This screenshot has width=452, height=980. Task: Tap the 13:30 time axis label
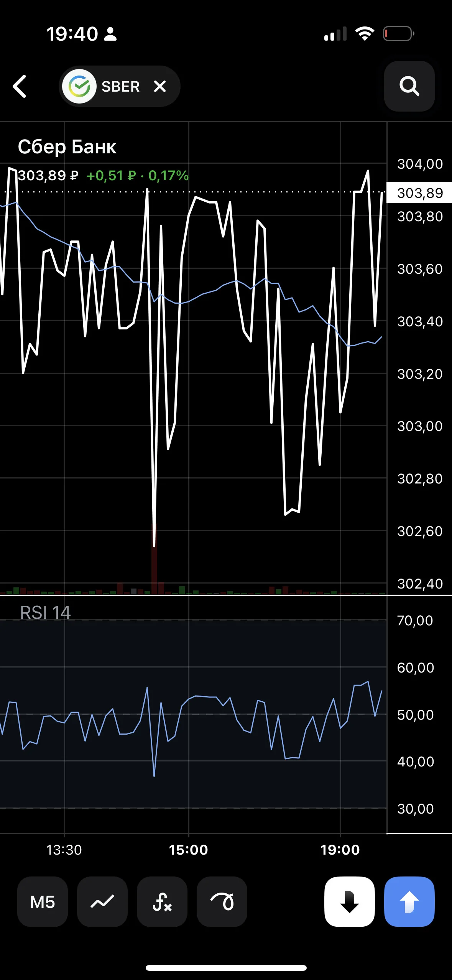[x=64, y=850]
